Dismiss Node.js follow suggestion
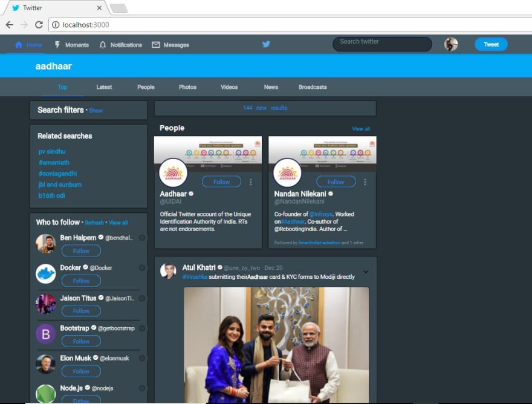 pyautogui.click(x=142, y=388)
